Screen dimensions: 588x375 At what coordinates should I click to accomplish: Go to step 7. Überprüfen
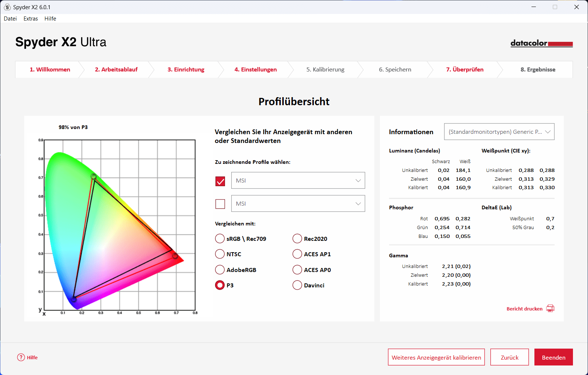tap(465, 70)
